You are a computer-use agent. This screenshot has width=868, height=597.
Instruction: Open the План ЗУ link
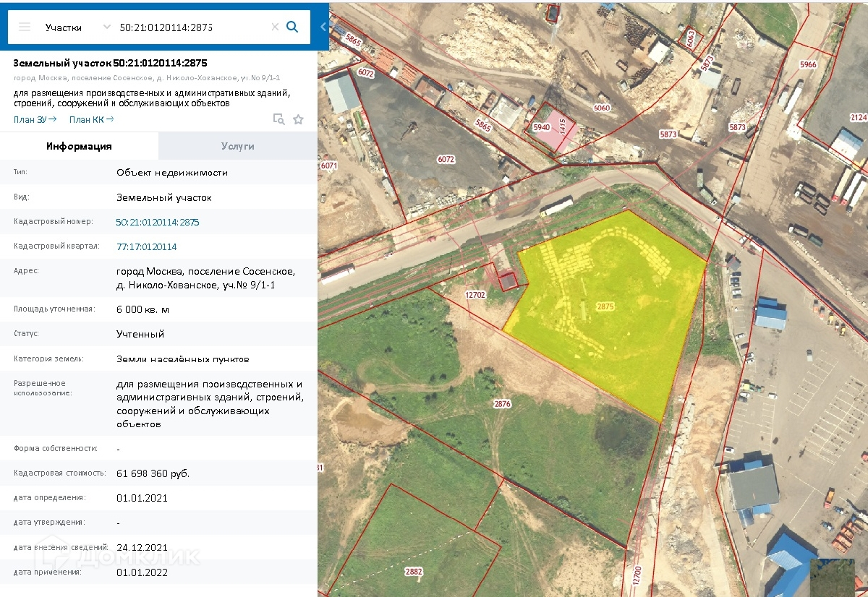click(x=34, y=119)
